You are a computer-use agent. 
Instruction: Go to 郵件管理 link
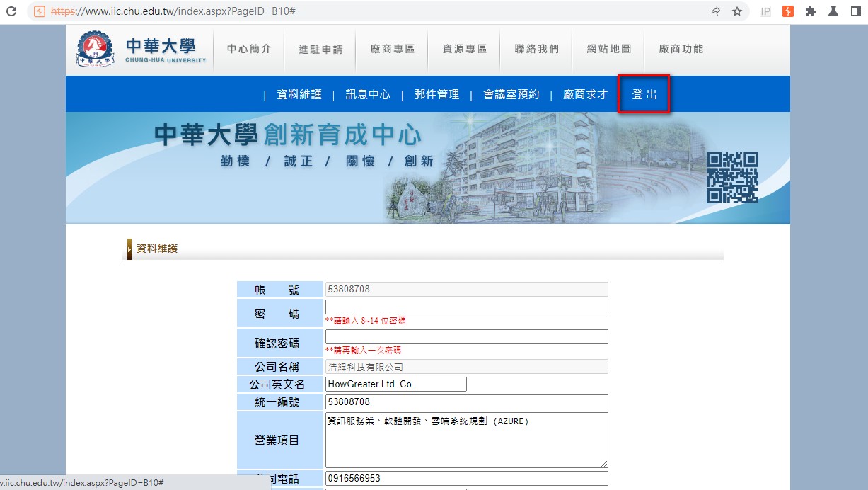pos(437,94)
